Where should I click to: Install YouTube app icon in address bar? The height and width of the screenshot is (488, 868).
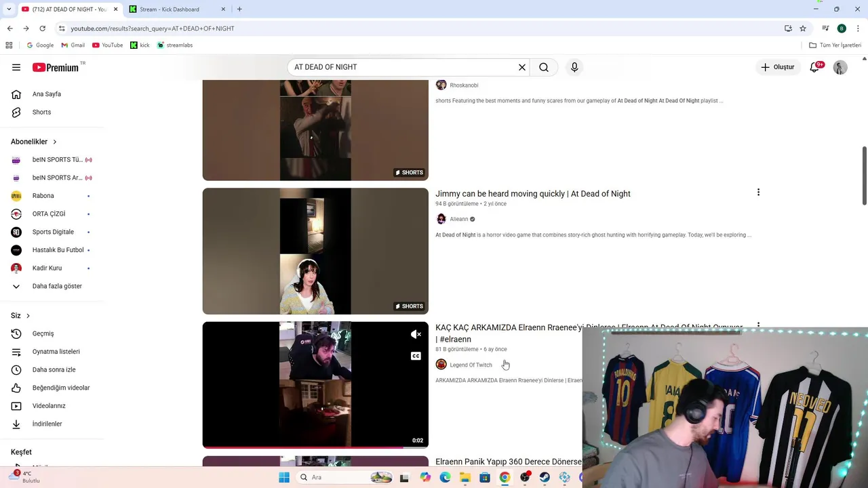pos(788,28)
